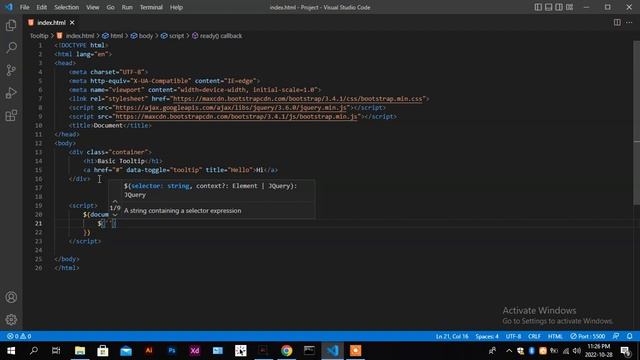Show previous signature in parameter hint
The image size is (640, 360).
[115, 201]
